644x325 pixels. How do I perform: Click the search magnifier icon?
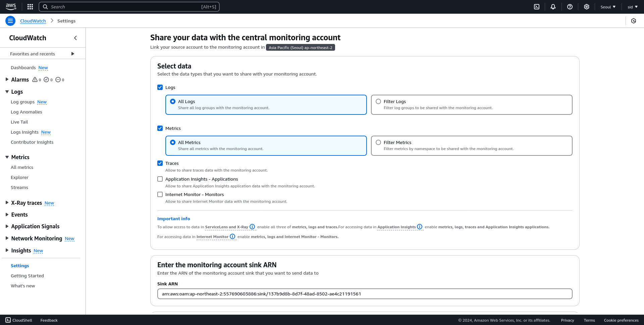point(45,7)
